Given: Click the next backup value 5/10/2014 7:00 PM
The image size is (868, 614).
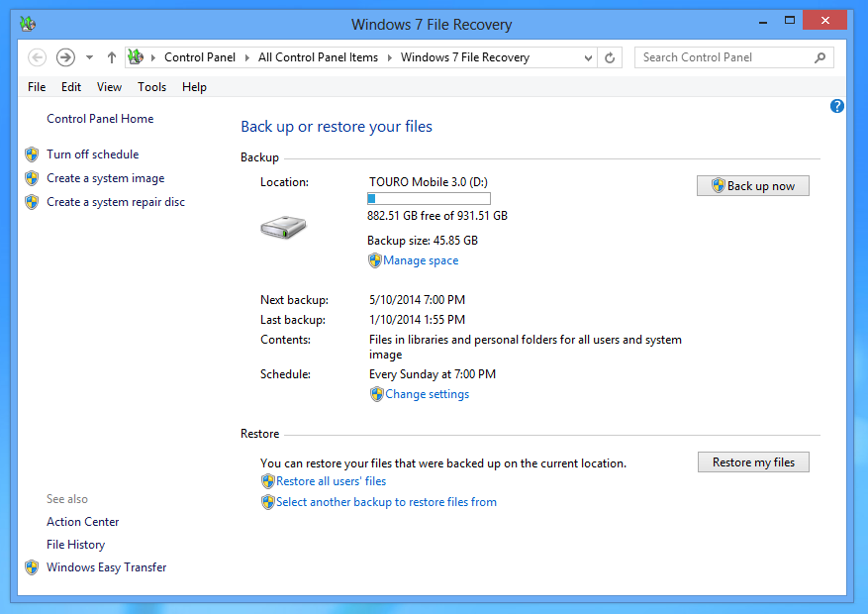Looking at the screenshot, I should (x=417, y=300).
